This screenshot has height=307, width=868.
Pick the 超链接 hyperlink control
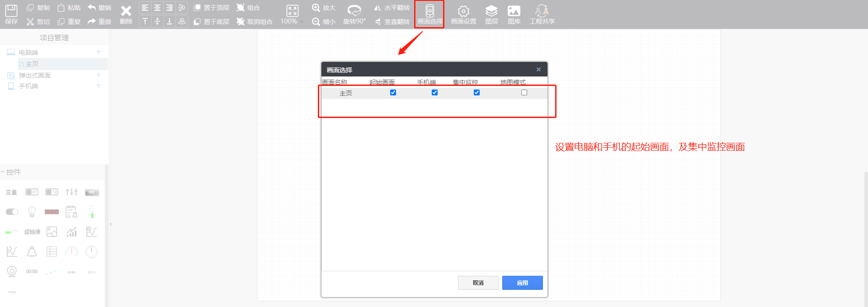[32, 231]
